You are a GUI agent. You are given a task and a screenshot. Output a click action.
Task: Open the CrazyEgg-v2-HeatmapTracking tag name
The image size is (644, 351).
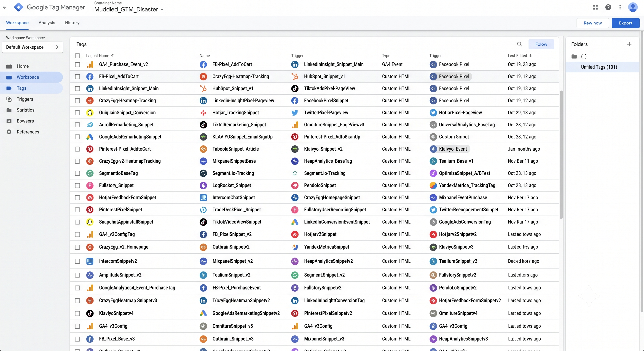[x=130, y=161]
